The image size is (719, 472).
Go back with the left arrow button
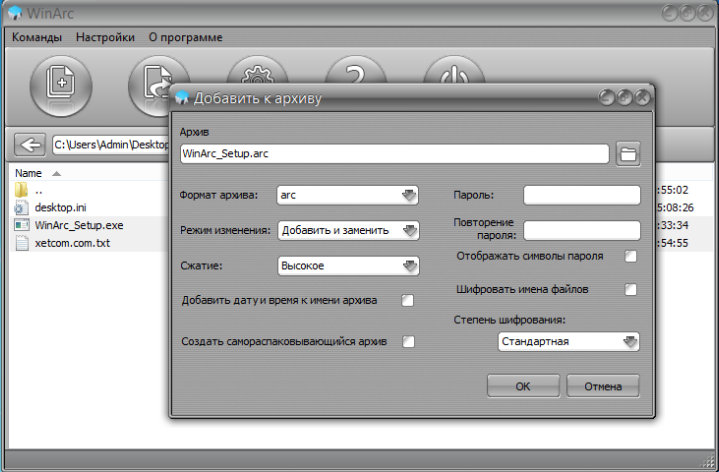pyautogui.click(x=30, y=145)
